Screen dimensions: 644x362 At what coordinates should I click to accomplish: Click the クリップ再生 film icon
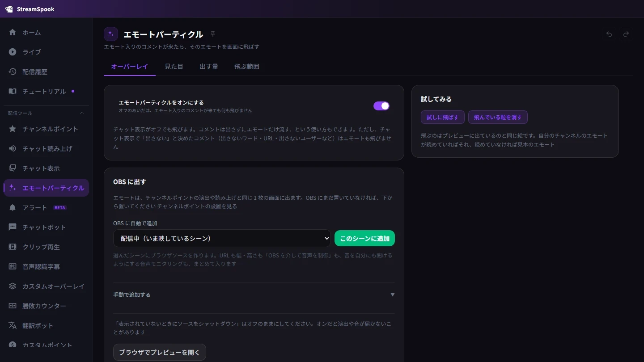click(x=13, y=247)
